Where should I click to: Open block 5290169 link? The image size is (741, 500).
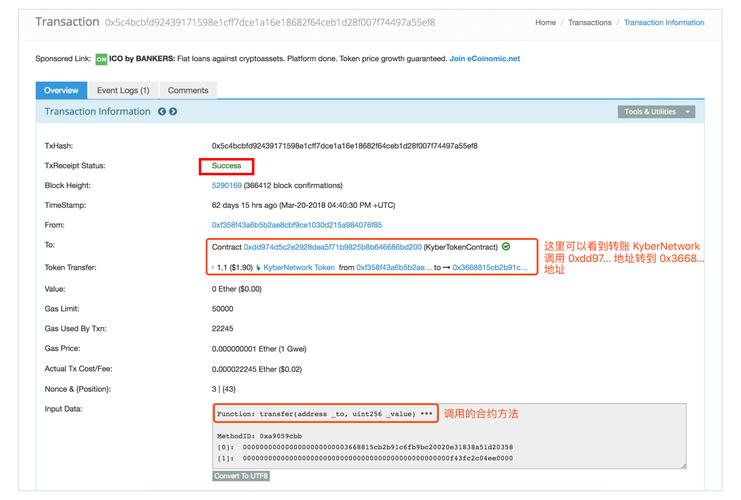[226, 185]
